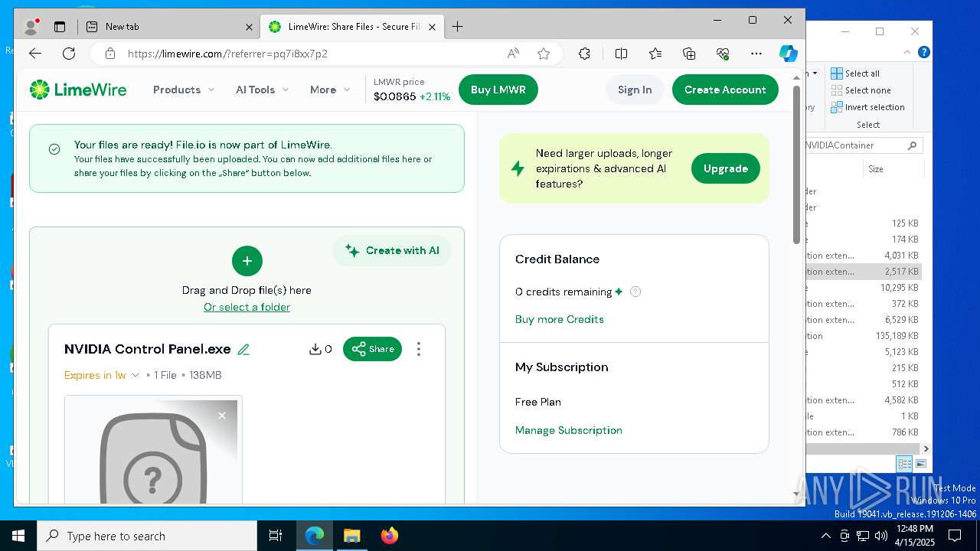The height and width of the screenshot is (551, 980).
Task: Close the New tab tab
Action: point(249,27)
